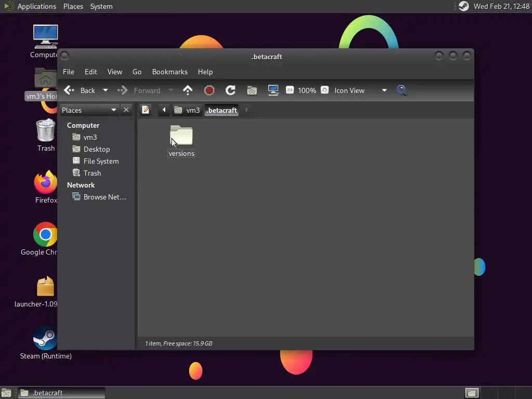Open search with the magnifier icon
The height and width of the screenshot is (399, 532).
click(x=402, y=90)
